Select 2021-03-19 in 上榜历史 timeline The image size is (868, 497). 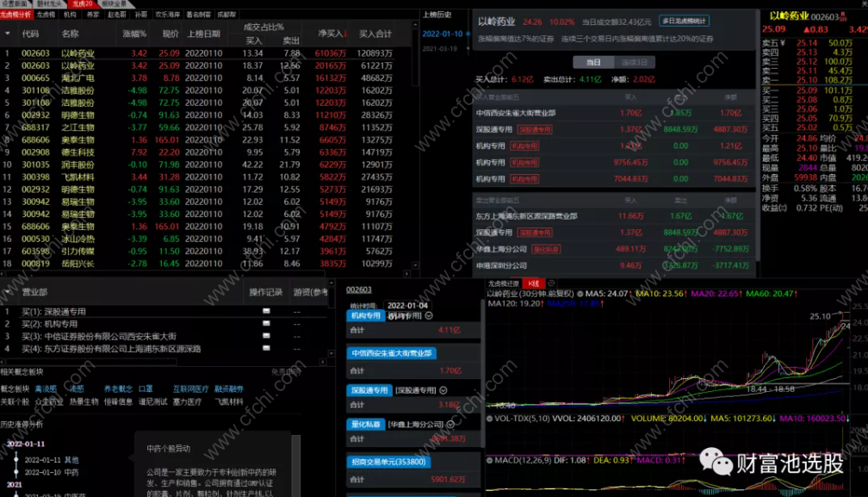[x=440, y=49]
